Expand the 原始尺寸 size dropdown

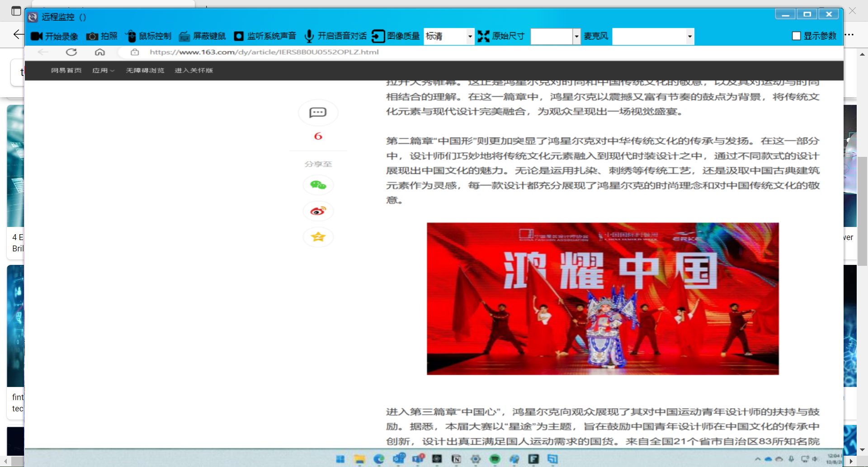tap(576, 36)
